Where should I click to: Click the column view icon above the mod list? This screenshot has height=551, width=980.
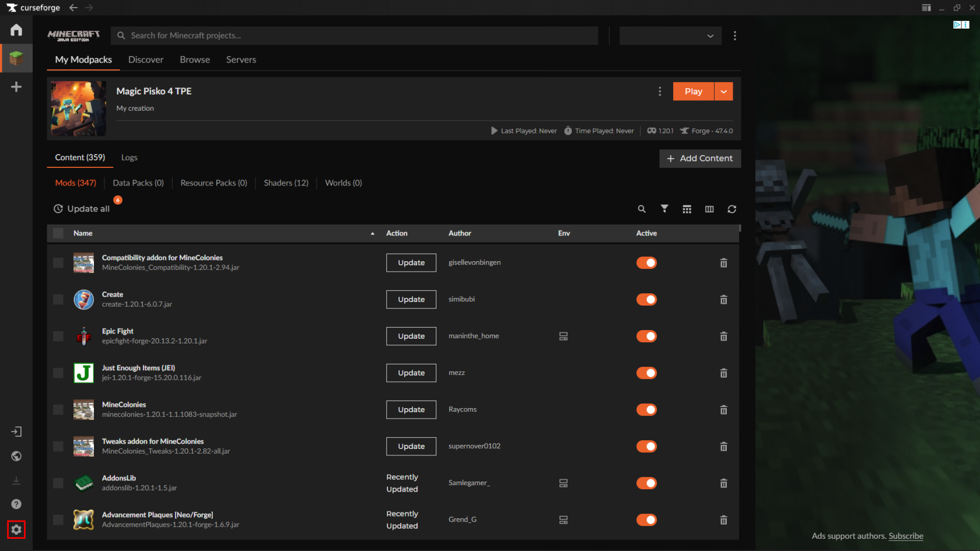click(709, 209)
